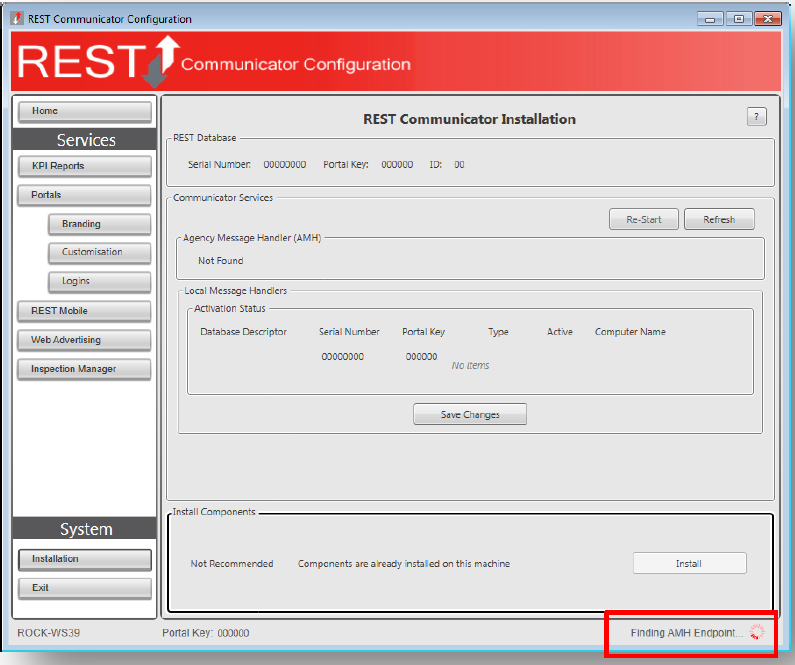
Task: Click the 'No items' placeholder text
Action: 471,365
